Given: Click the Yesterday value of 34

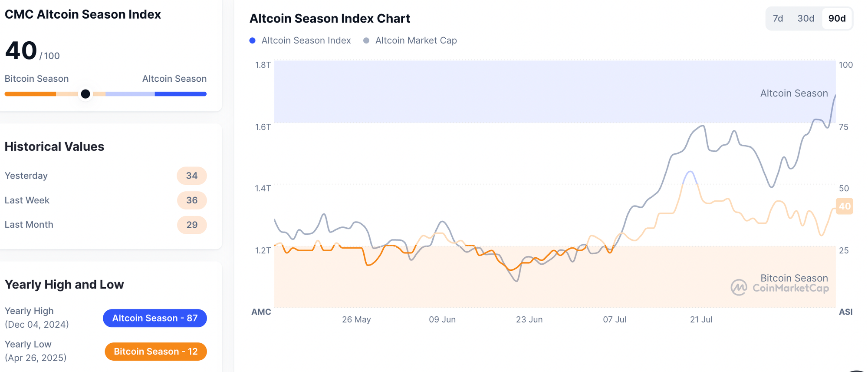Looking at the screenshot, I should [x=191, y=176].
